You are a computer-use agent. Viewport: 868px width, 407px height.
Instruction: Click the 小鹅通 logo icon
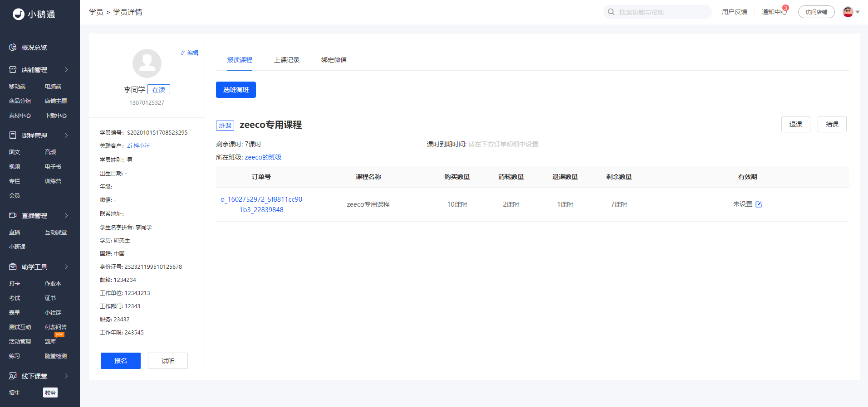(x=18, y=14)
